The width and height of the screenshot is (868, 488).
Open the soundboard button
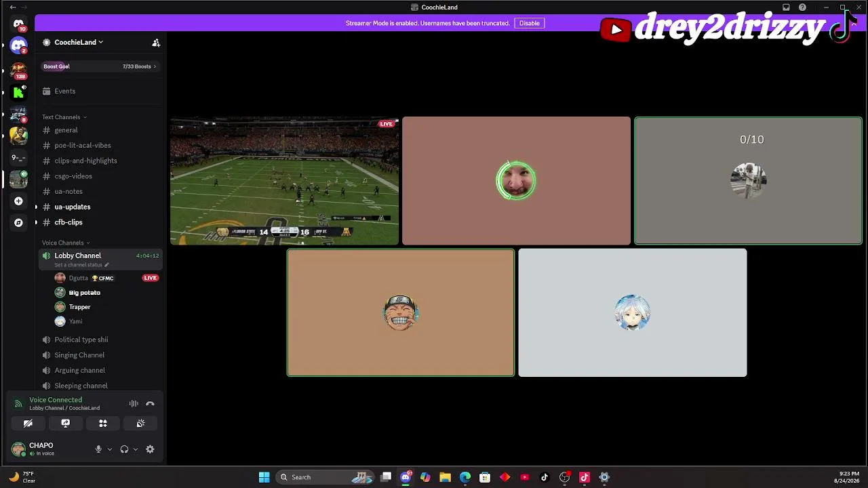coord(140,423)
